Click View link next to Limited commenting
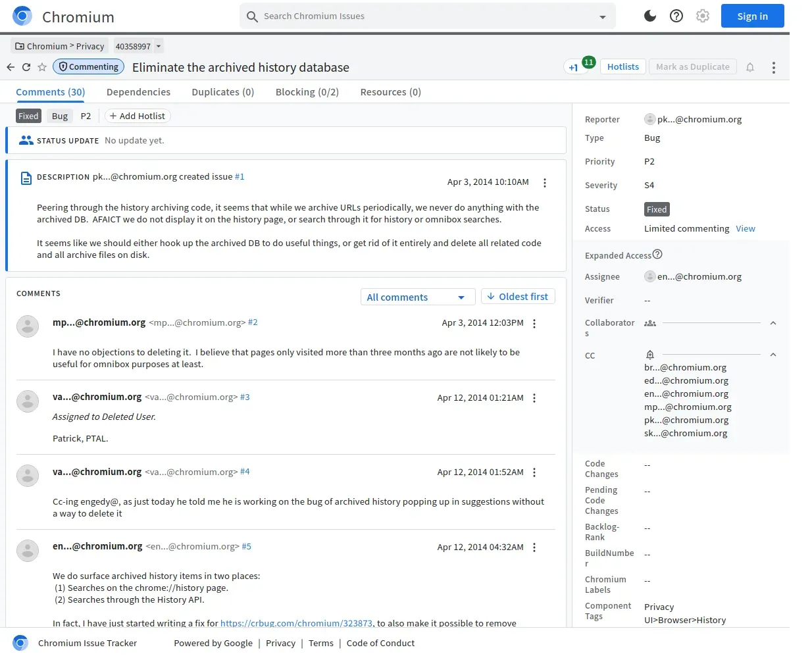Viewport: 812px width, 658px height. point(746,228)
